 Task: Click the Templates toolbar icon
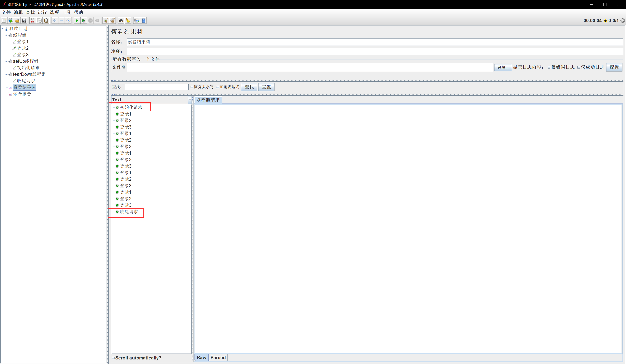(x=10, y=21)
